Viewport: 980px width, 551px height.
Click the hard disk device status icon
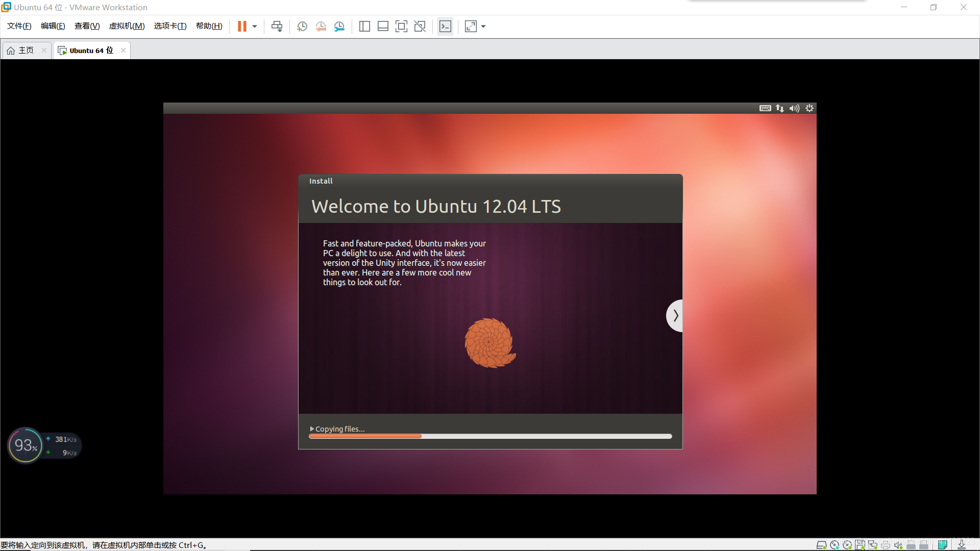[x=822, y=545]
